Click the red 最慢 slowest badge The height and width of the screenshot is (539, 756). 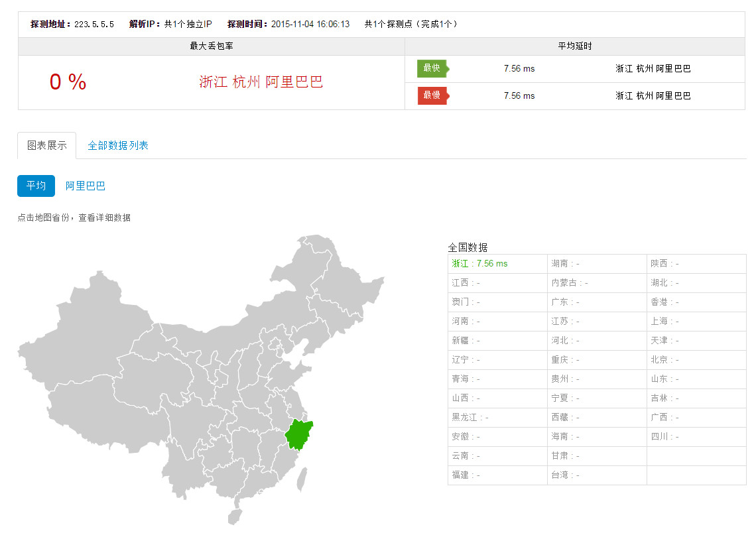tap(432, 95)
